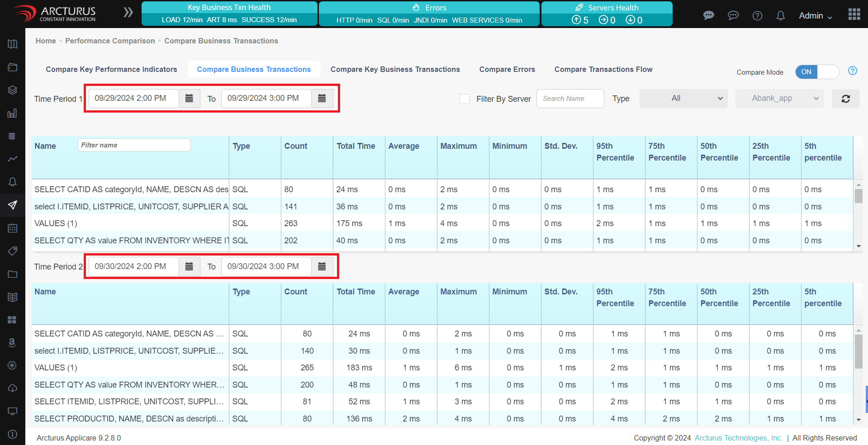Open Time Period 1 start date calendar picker
Viewport: 868px width, 445px height.
click(190, 98)
